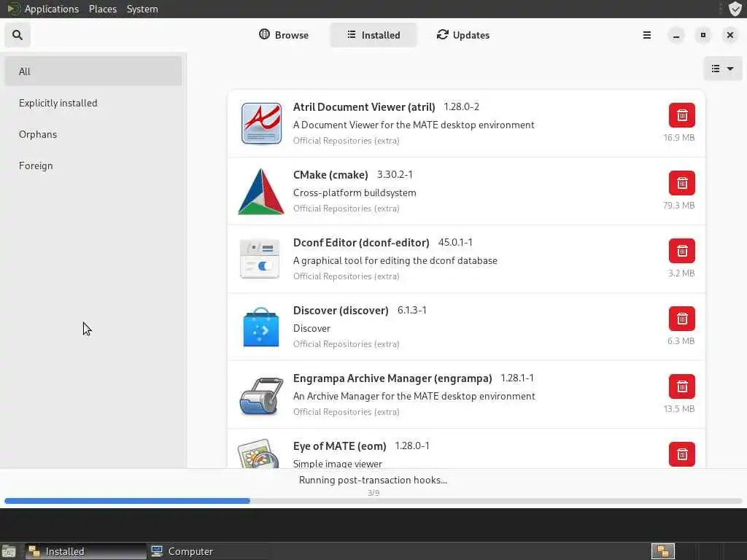This screenshot has width=747, height=560.
Task: Click the show desktop icon in taskbar
Action: tap(9, 551)
